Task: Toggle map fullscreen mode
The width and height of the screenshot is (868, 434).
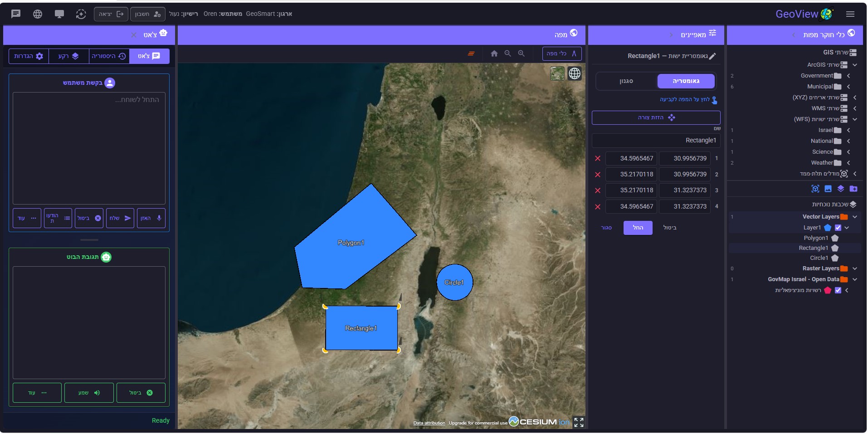Action: click(579, 422)
